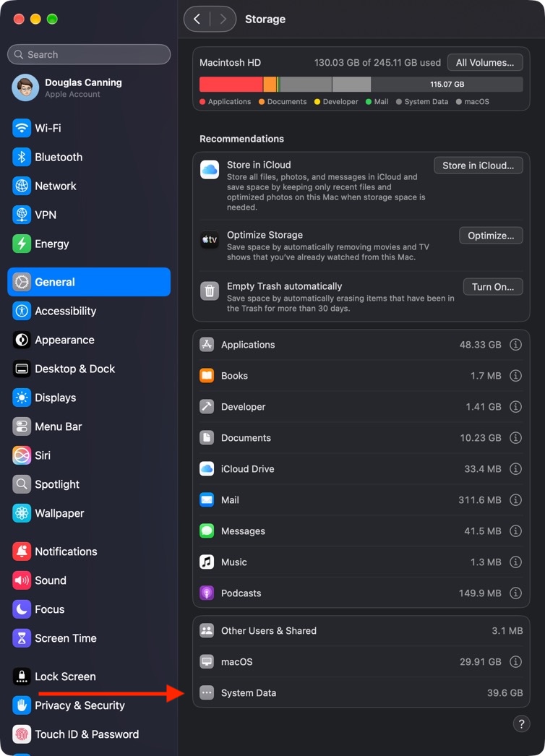Screen dimensions: 545x756
Task: Click the Store in iCloud button
Action: click(478, 166)
